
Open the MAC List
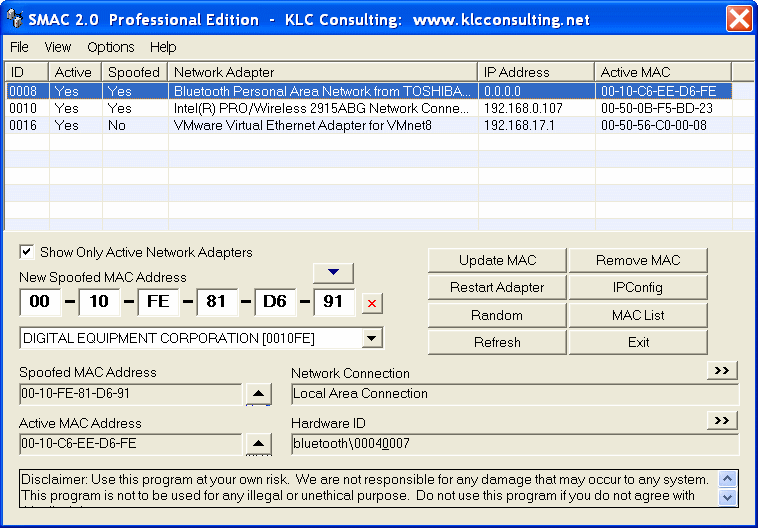[x=638, y=315]
